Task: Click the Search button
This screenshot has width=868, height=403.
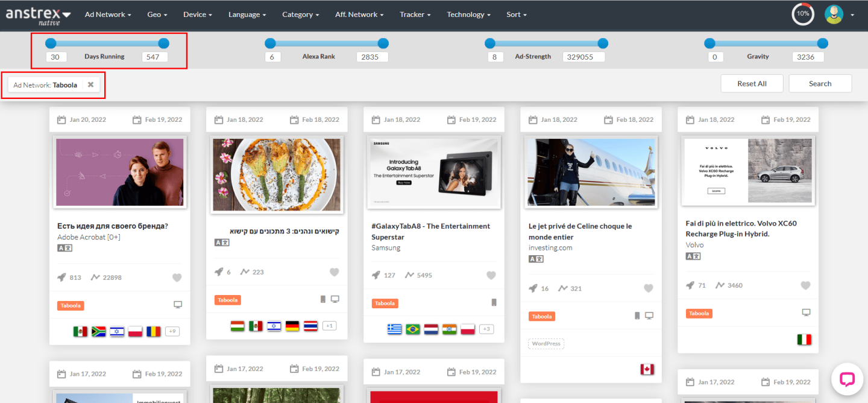Action: (820, 84)
